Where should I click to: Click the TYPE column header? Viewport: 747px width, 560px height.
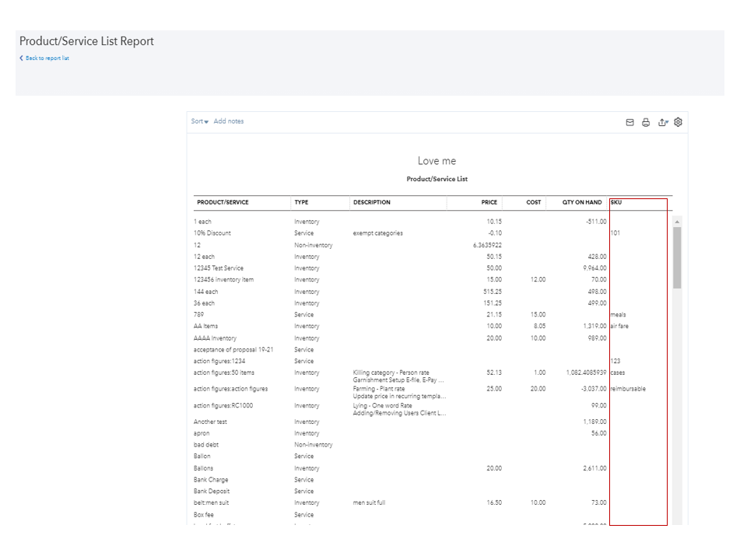(x=301, y=202)
